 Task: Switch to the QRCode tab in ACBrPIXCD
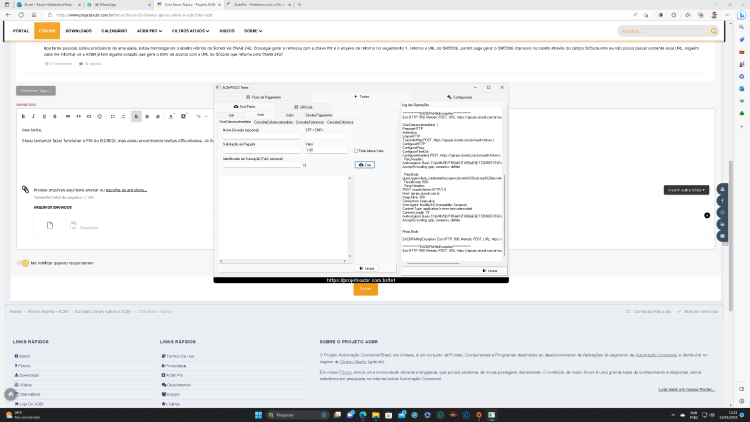tap(304, 107)
